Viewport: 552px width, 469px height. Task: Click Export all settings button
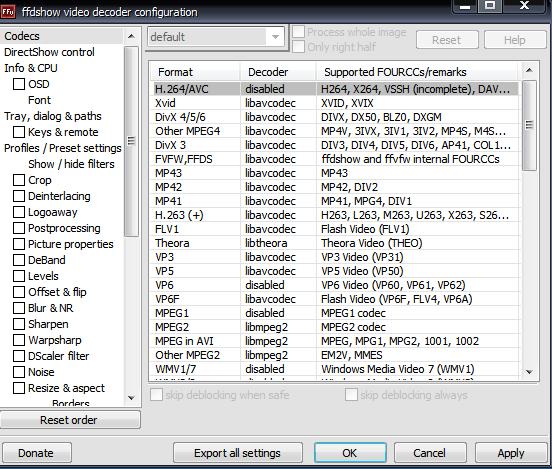tap(238, 453)
